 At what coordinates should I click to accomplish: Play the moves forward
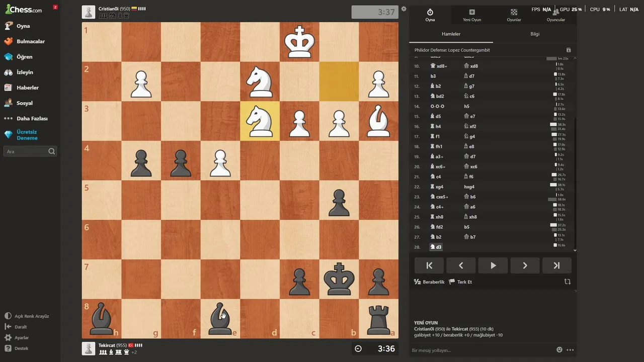pyautogui.click(x=493, y=265)
